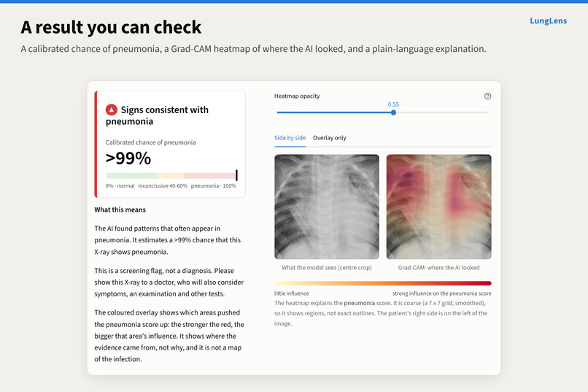Open the LungLens brand link
588x392 pixels.
549,21
